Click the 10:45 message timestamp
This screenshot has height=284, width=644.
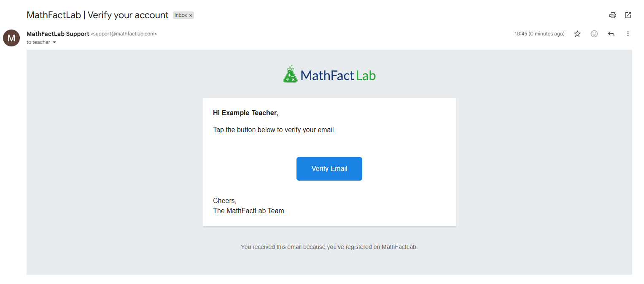click(539, 34)
